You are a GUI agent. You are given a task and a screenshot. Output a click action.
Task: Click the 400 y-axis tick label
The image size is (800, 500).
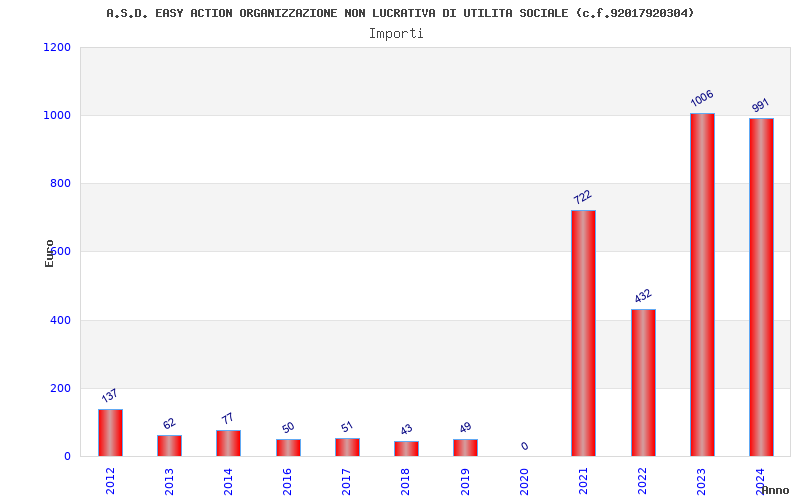[60, 320]
